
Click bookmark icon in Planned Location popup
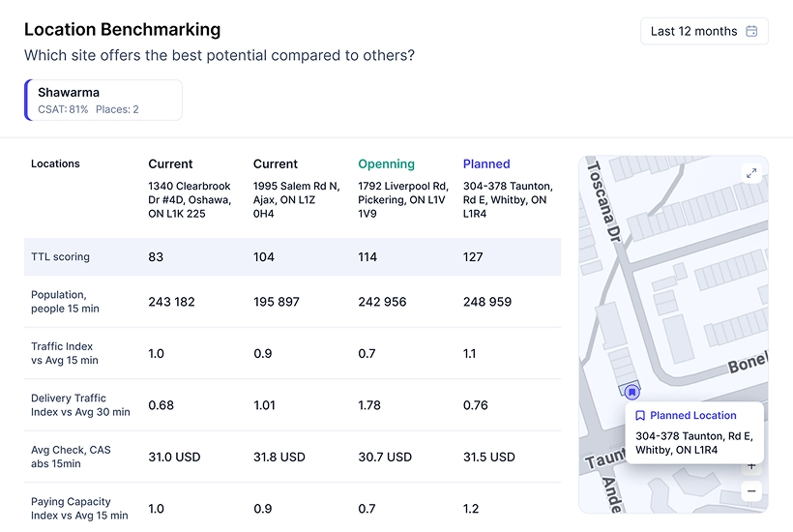(x=640, y=416)
